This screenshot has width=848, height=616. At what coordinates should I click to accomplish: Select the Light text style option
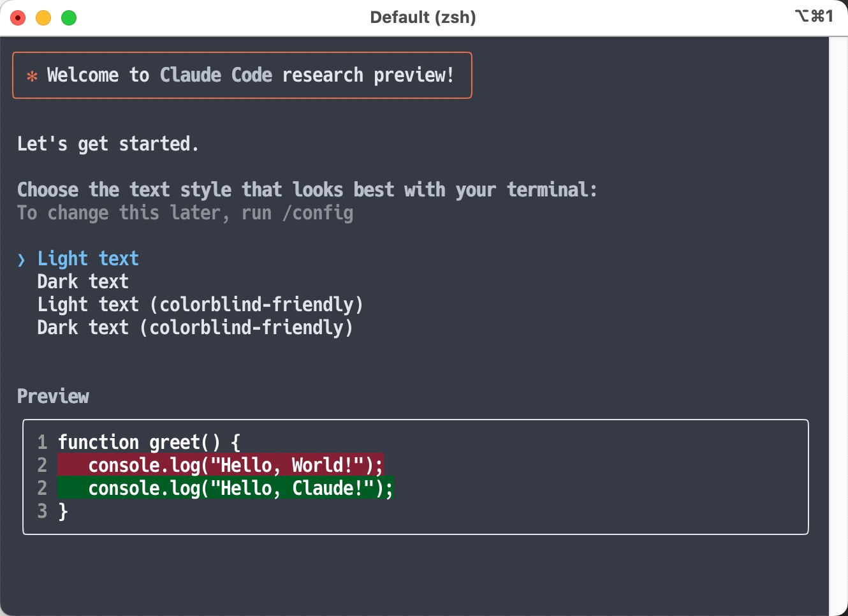pos(88,258)
